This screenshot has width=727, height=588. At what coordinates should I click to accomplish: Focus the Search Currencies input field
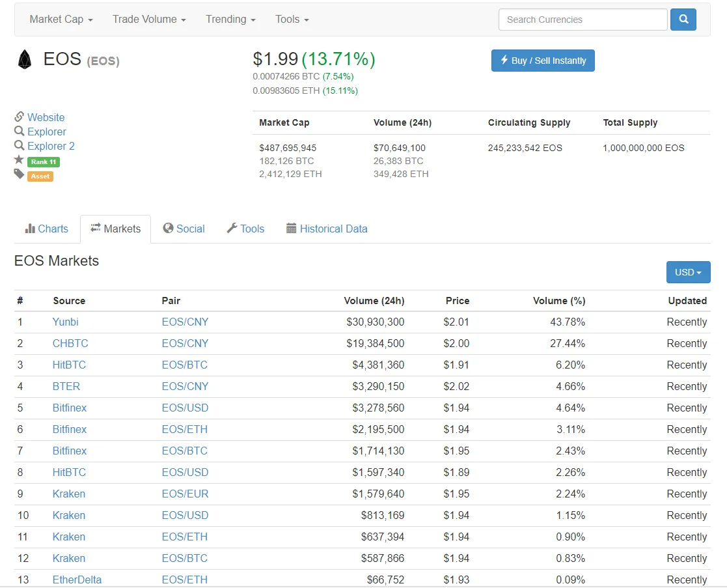[x=583, y=20]
